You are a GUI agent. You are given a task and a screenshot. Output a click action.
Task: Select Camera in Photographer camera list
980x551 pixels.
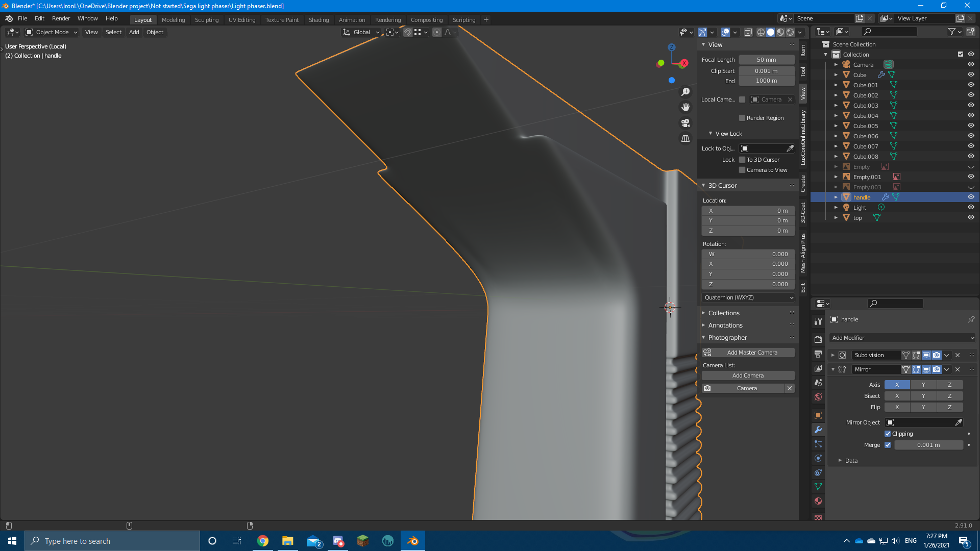pos(747,388)
